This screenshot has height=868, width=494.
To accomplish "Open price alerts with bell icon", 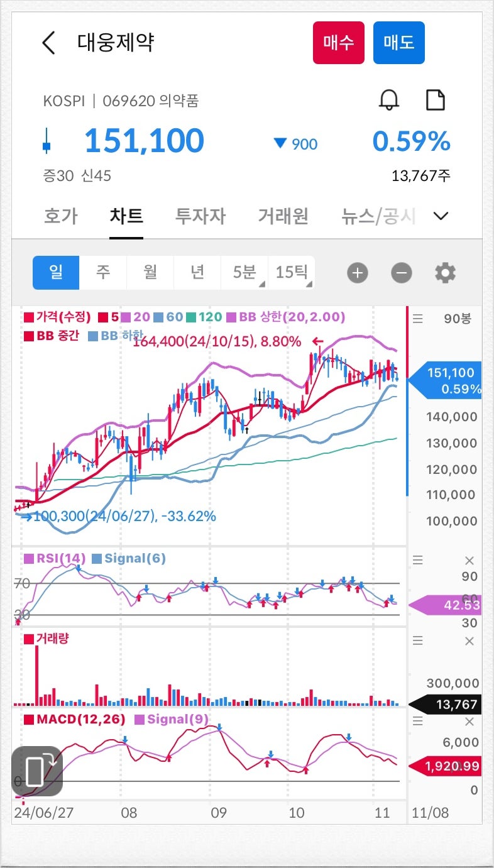I will [x=388, y=99].
